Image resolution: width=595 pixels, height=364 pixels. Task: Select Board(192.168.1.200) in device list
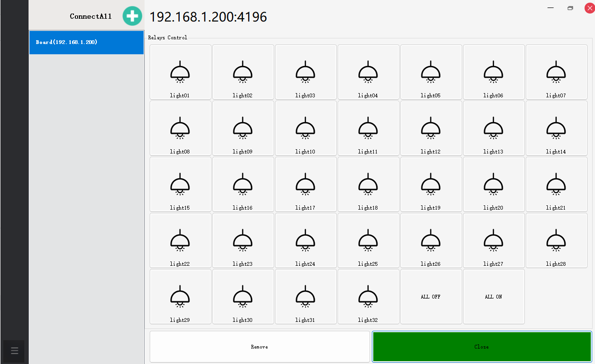tap(87, 42)
